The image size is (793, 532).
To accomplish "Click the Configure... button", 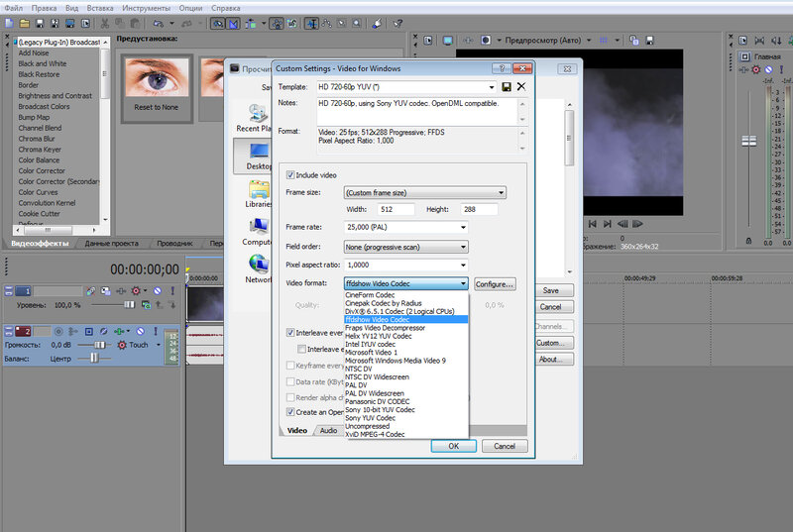I will tap(496, 284).
